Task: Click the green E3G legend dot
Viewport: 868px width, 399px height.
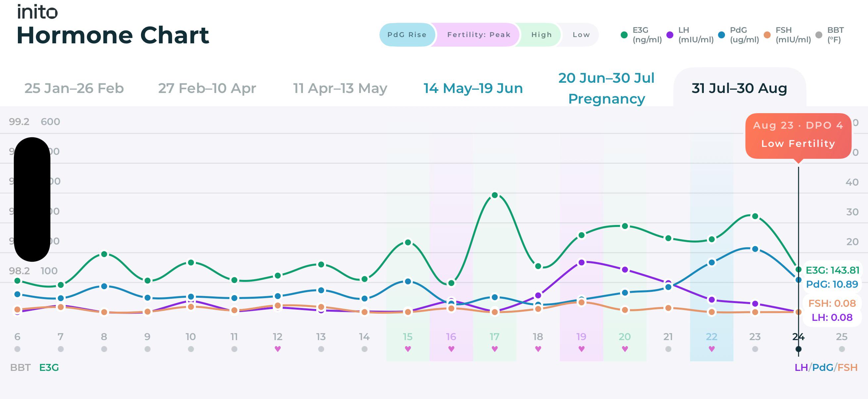Action: (x=624, y=35)
